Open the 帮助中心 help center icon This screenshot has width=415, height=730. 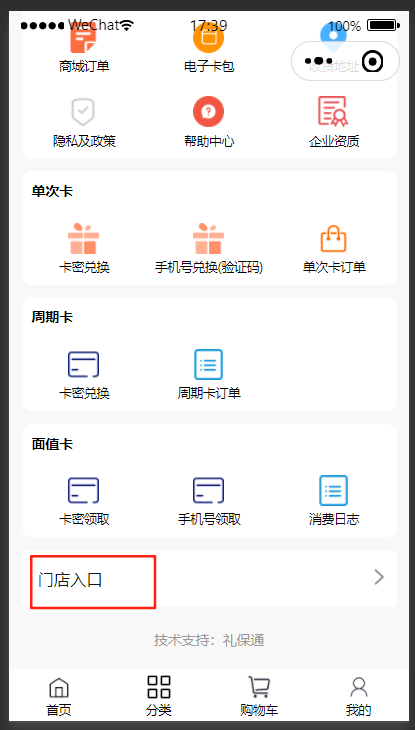click(209, 111)
